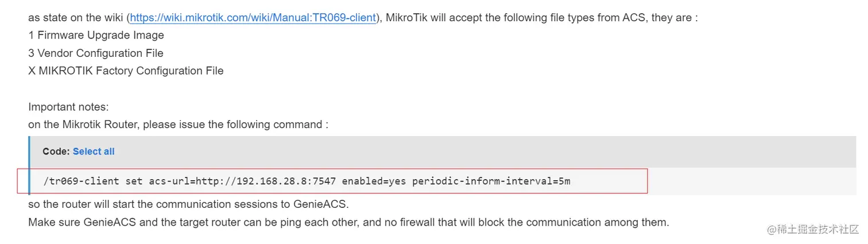The height and width of the screenshot is (244, 868).
Task: Click the 'Select all' code link
Action: [94, 152]
